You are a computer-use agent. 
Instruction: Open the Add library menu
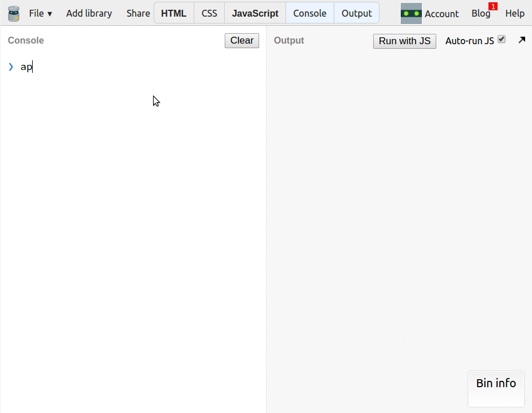(89, 13)
